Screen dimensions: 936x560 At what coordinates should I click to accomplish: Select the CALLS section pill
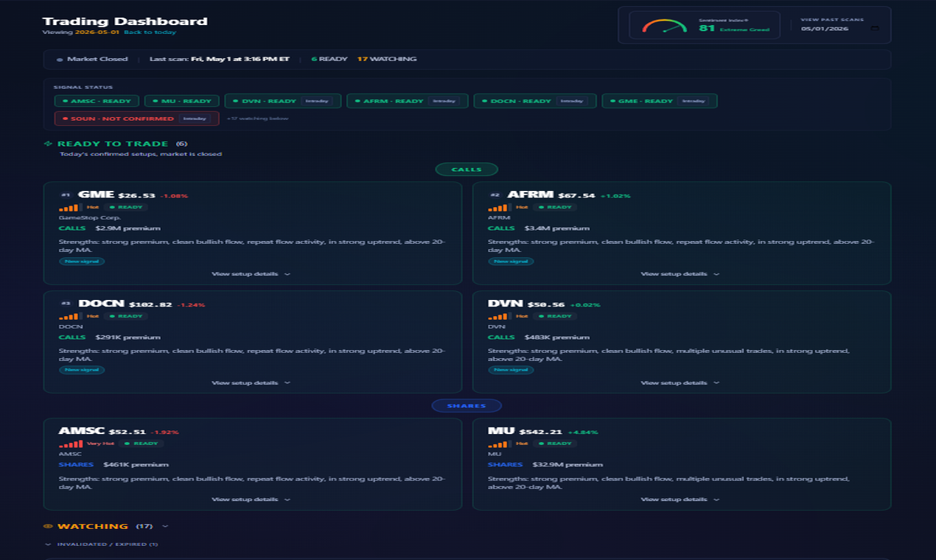[x=467, y=169]
